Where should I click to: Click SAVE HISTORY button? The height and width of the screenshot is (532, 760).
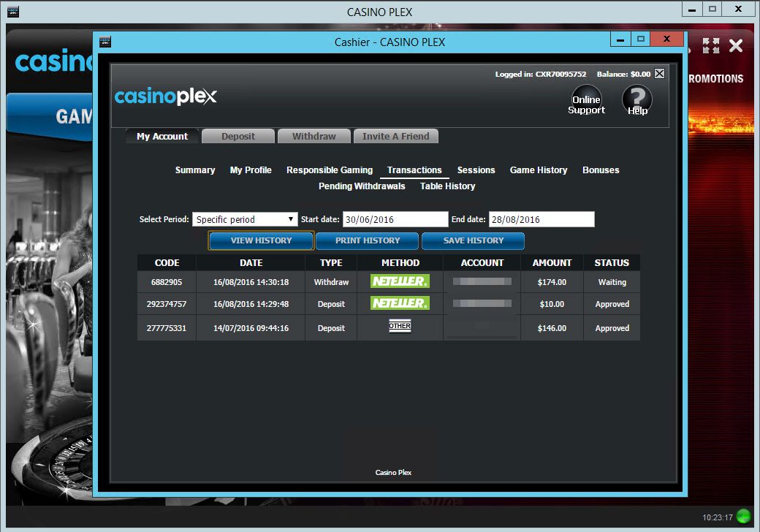click(473, 240)
